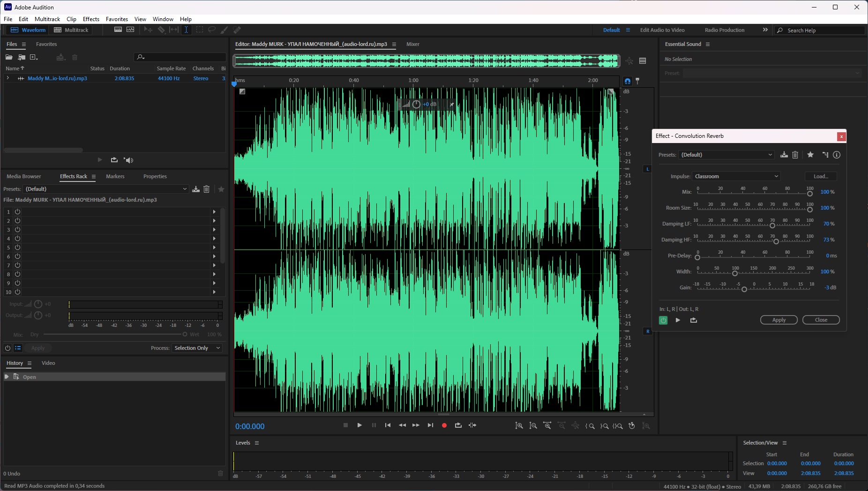Screen dimensions: 868x491
Task: Click Skip Selection transport icon
Action: 472,425
